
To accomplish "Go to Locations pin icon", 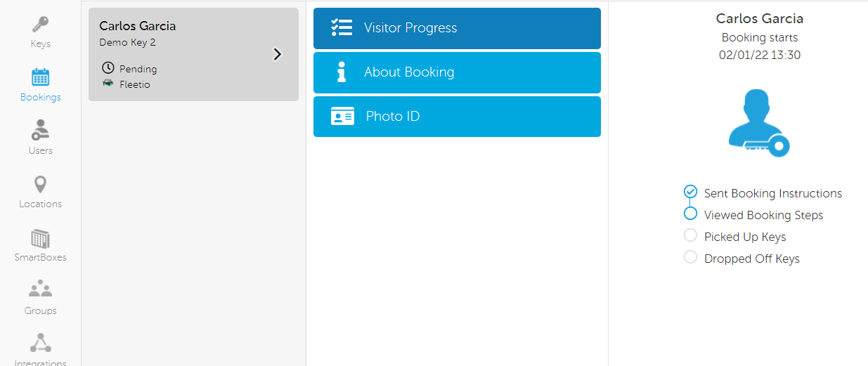I will click(40, 184).
